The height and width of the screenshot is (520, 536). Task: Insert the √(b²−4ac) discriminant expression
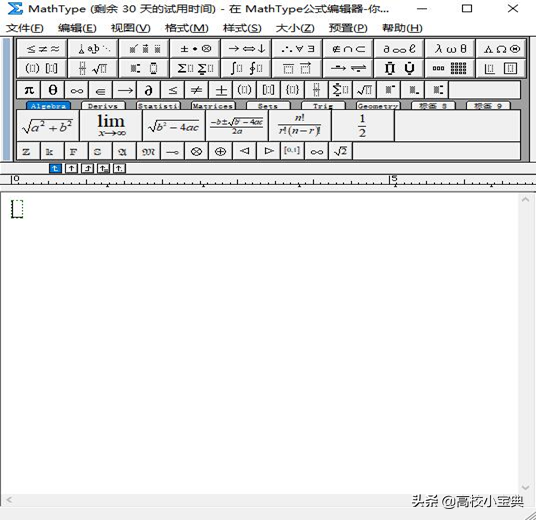pos(174,125)
